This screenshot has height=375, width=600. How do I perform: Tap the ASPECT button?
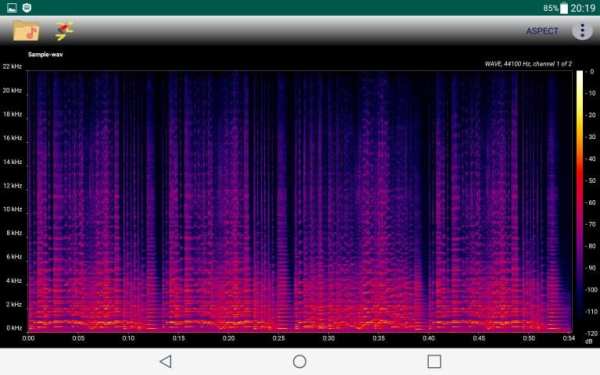(x=542, y=31)
